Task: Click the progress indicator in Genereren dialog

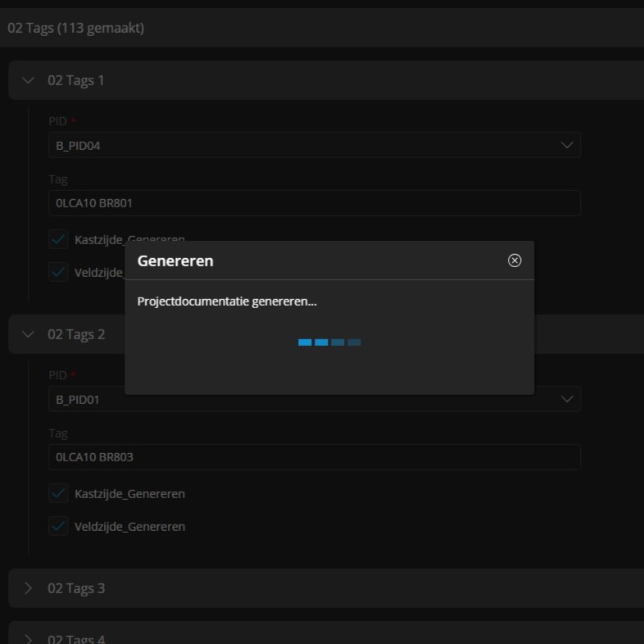Action: pos(329,342)
